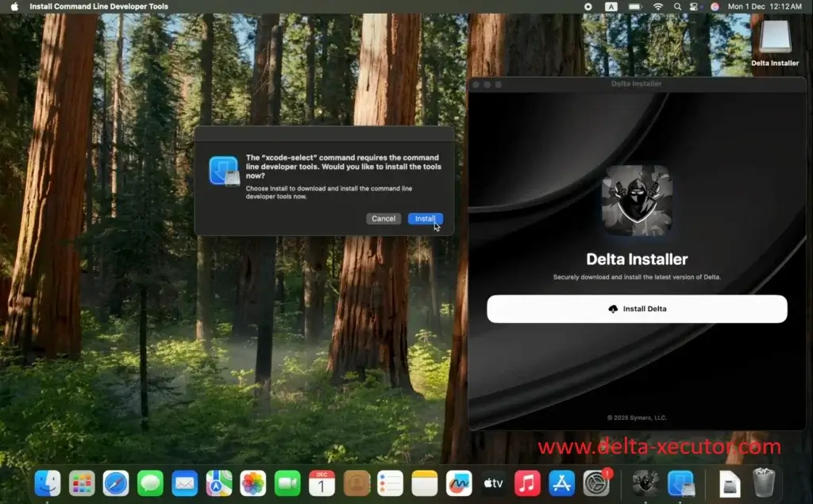
Task: Open Install Command Line Developer Tools menu
Action: click(x=98, y=6)
